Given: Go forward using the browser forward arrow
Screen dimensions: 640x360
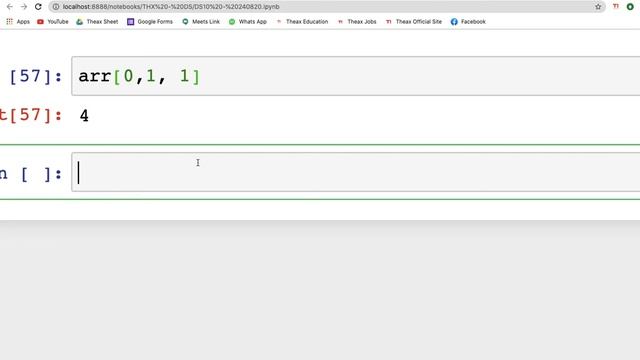Looking at the screenshot, I should coord(24,7).
